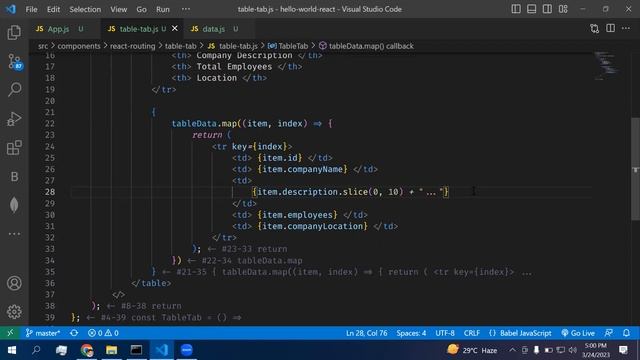Toggle Panel layout icon
This screenshot has width=640, height=360.
(x=531, y=9)
